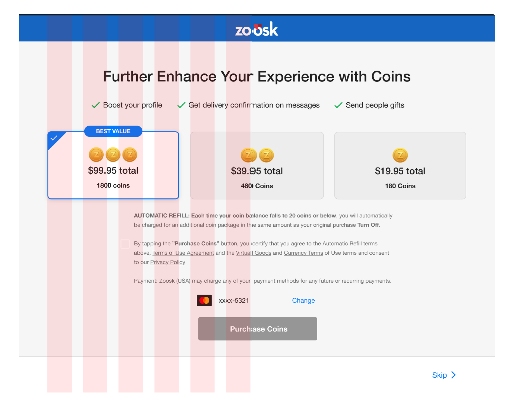Click the Mastercard payment card icon
The height and width of the screenshot is (420, 517).
click(x=204, y=300)
